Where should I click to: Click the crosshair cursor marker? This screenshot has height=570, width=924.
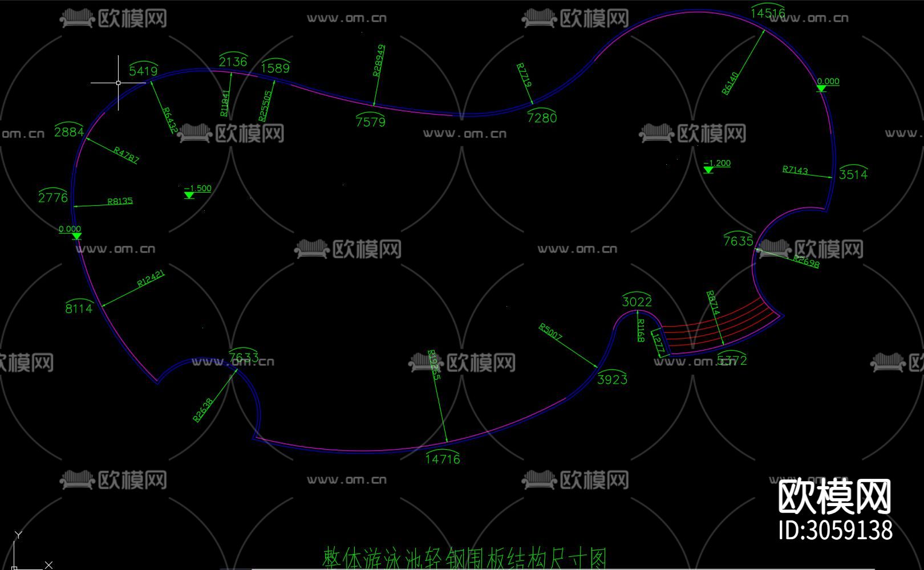[117, 83]
